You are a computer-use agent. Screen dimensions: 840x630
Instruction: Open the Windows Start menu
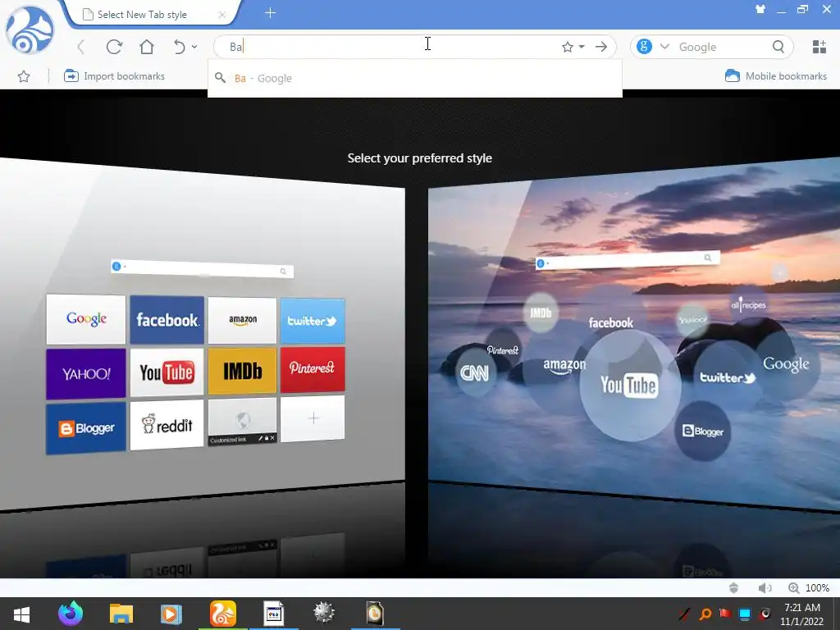[21, 614]
